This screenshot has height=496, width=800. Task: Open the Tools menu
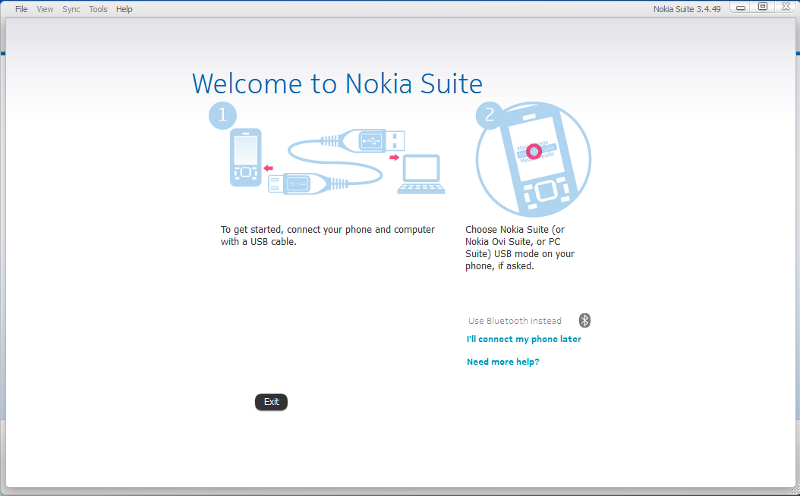[x=98, y=9]
